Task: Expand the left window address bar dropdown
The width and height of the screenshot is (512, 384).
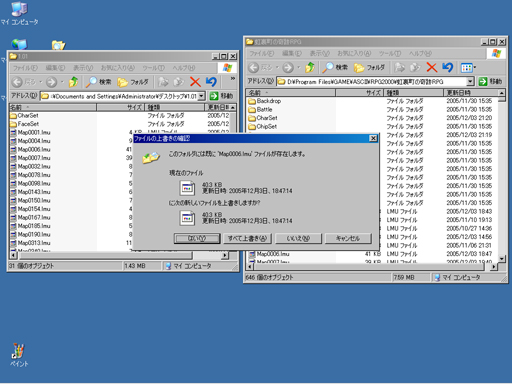Action: [201, 96]
